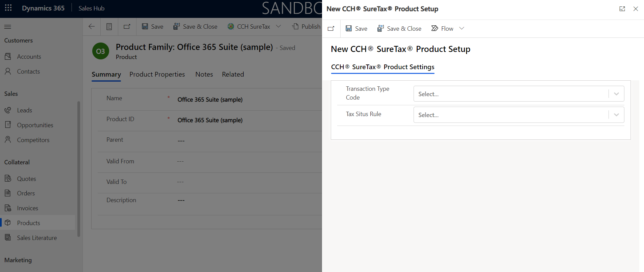Click the Invoices icon in sidebar
The width and height of the screenshot is (644, 272).
(x=8, y=208)
